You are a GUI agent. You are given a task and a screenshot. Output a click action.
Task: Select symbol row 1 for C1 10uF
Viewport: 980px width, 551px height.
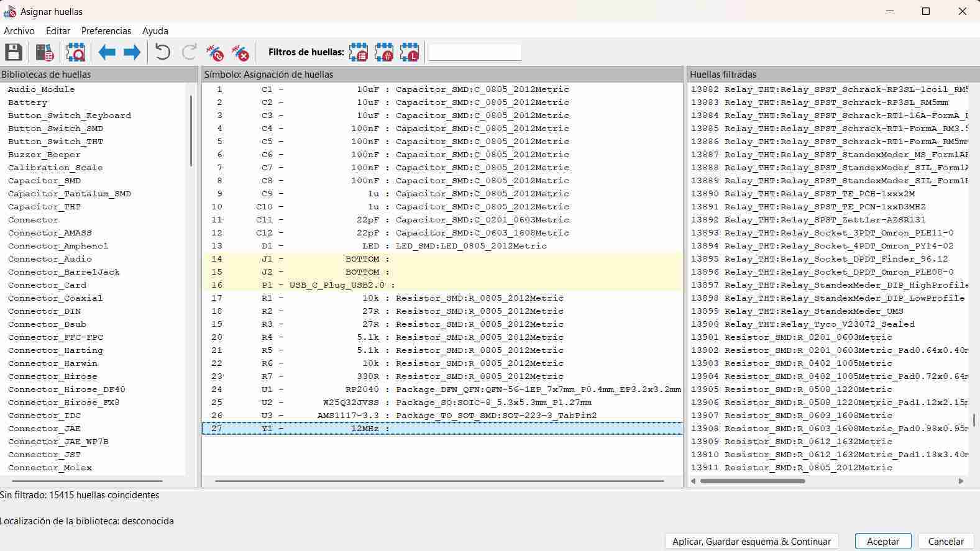(442, 89)
